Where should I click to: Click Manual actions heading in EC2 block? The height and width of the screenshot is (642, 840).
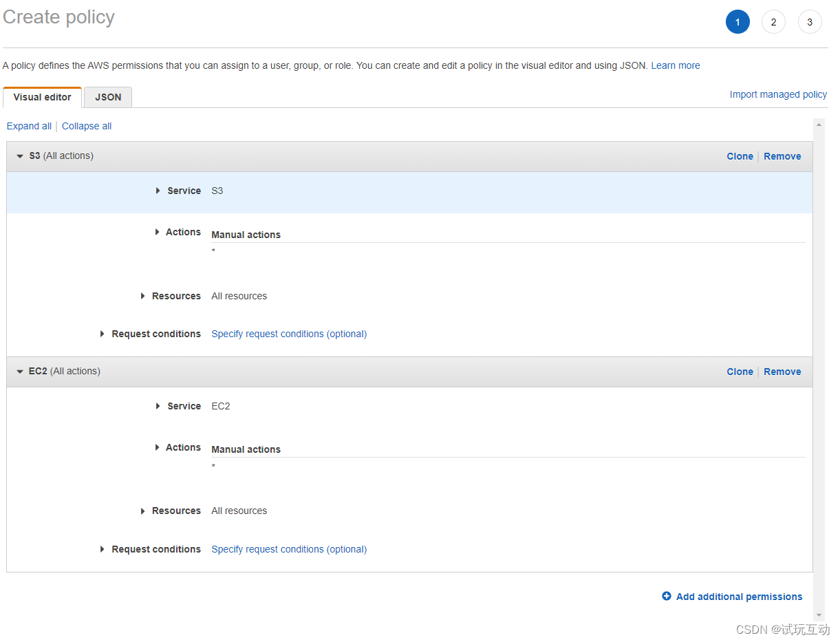246,449
